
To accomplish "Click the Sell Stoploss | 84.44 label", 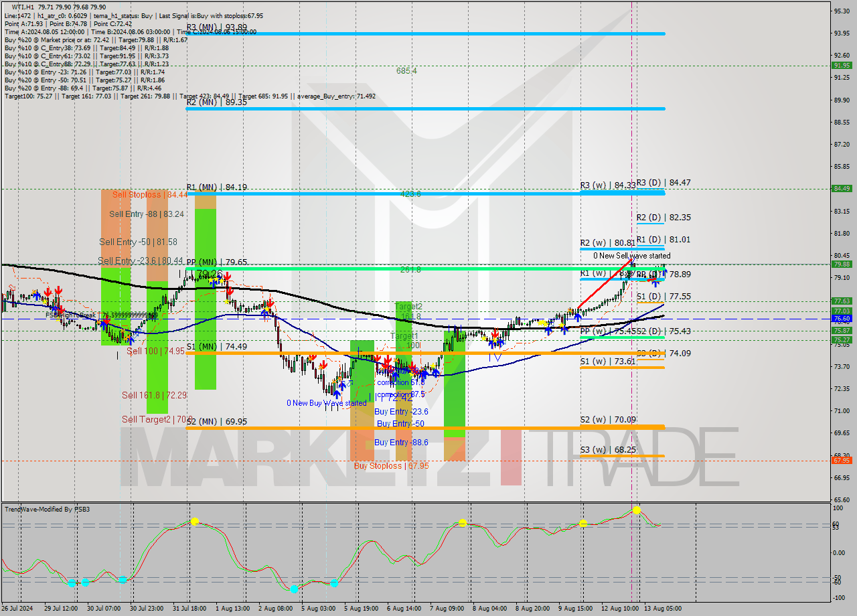I will 150,195.
